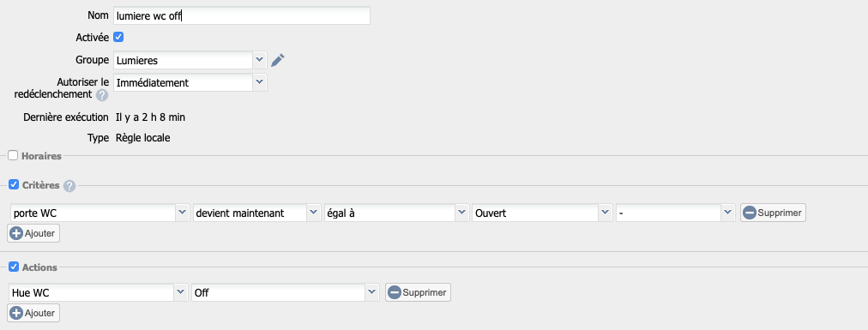Toggle the Critères section checkbox

tap(14, 184)
